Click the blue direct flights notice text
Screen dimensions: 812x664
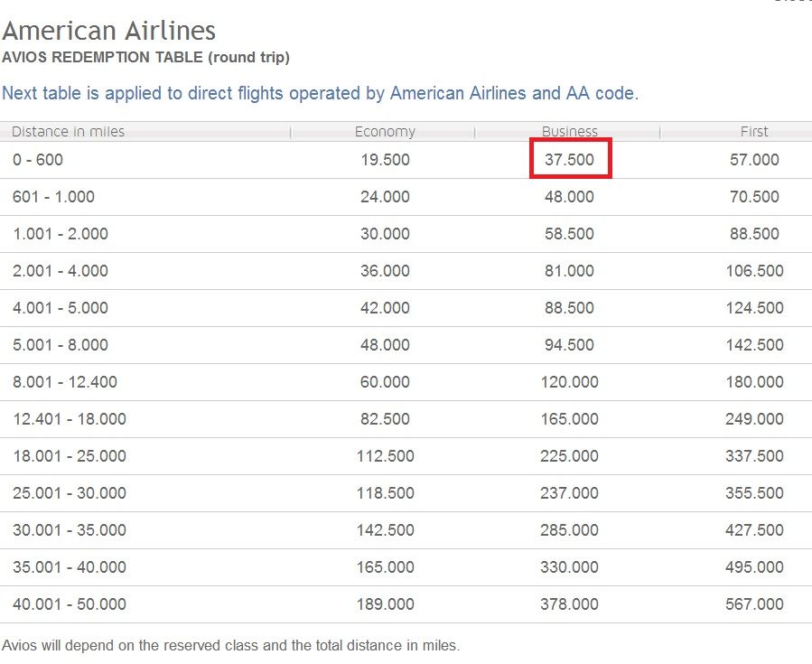(x=320, y=93)
